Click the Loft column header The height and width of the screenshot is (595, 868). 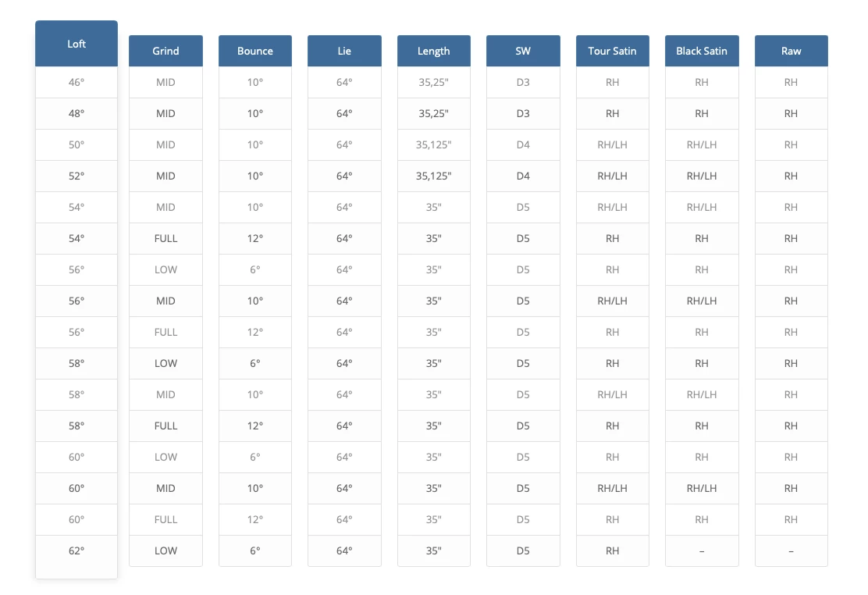(x=76, y=44)
